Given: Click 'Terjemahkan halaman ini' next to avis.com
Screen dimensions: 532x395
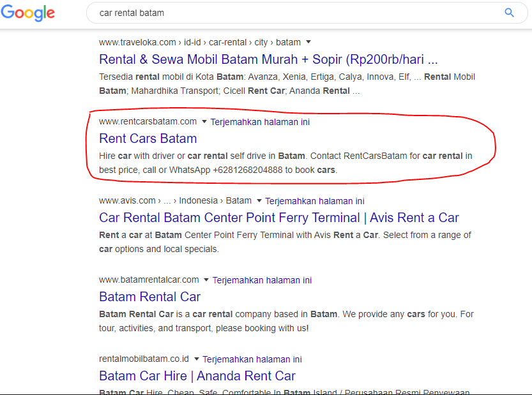Looking at the screenshot, I should (x=315, y=201).
